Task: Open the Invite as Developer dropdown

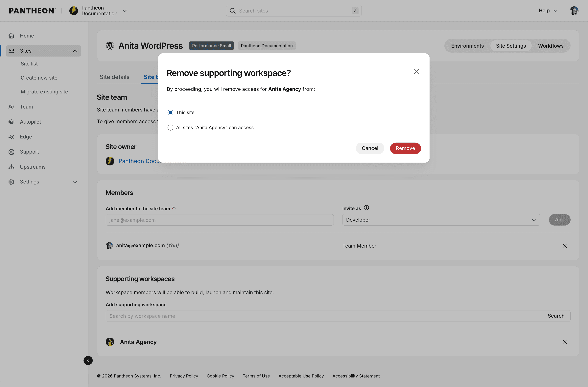Action: 441,220
